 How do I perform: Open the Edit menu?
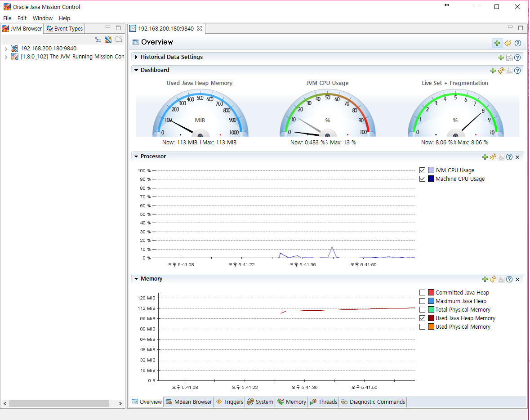22,18
